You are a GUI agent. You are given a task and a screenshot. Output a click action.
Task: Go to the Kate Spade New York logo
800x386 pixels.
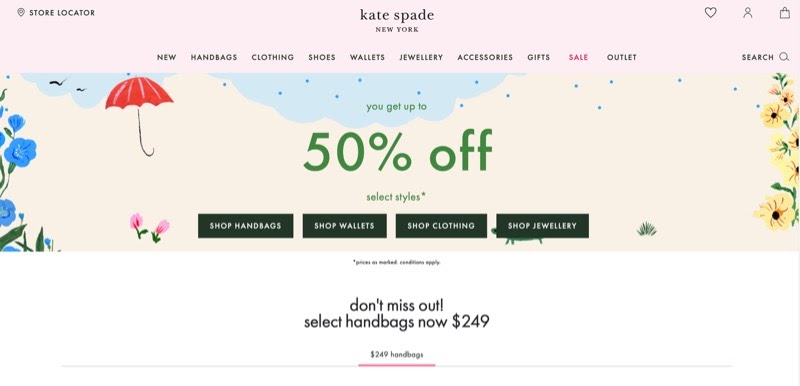(x=397, y=20)
